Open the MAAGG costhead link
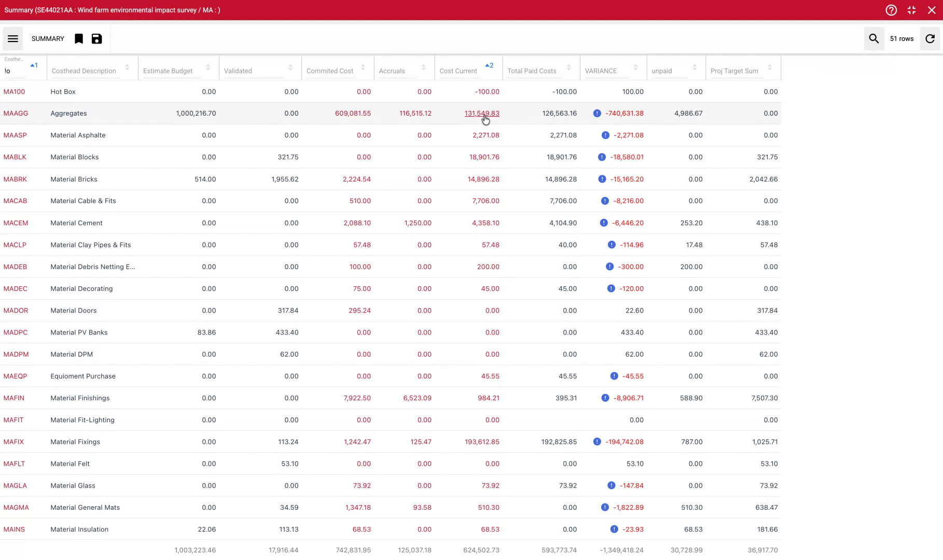Image resolution: width=943 pixels, height=560 pixels. pyautogui.click(x=16, y=114)
